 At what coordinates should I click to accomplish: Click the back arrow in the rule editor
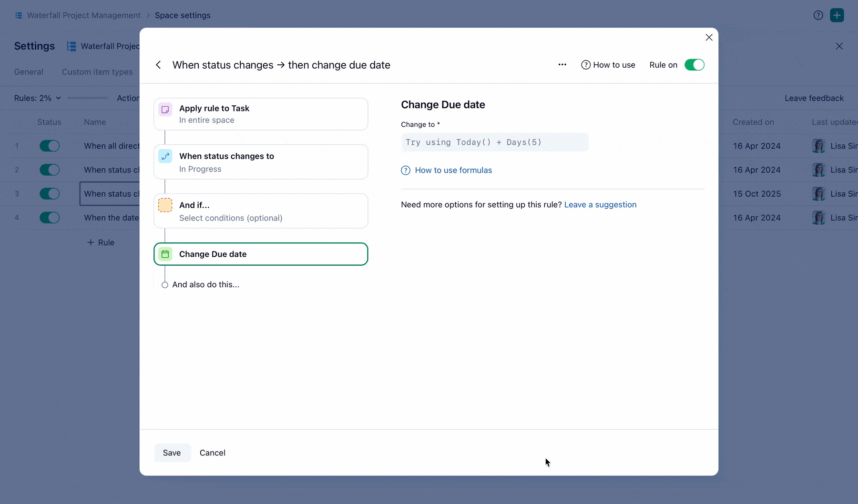tap(158, 65)
